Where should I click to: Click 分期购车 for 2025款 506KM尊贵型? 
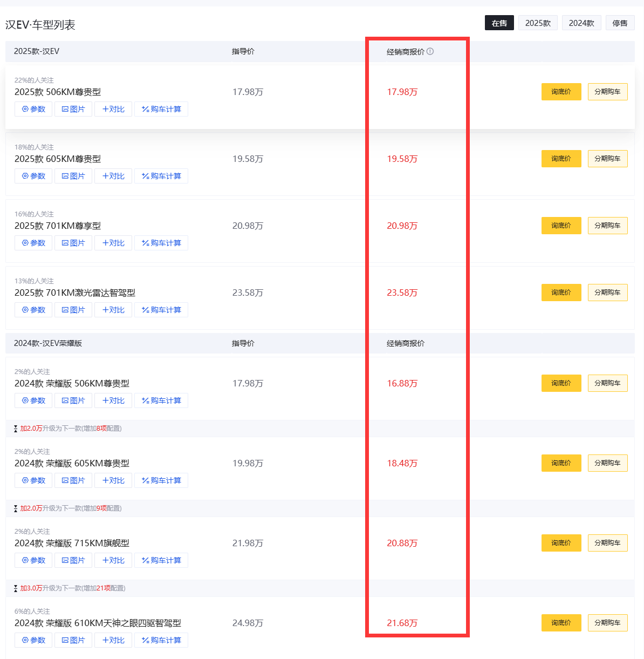(x=607, y=92)
